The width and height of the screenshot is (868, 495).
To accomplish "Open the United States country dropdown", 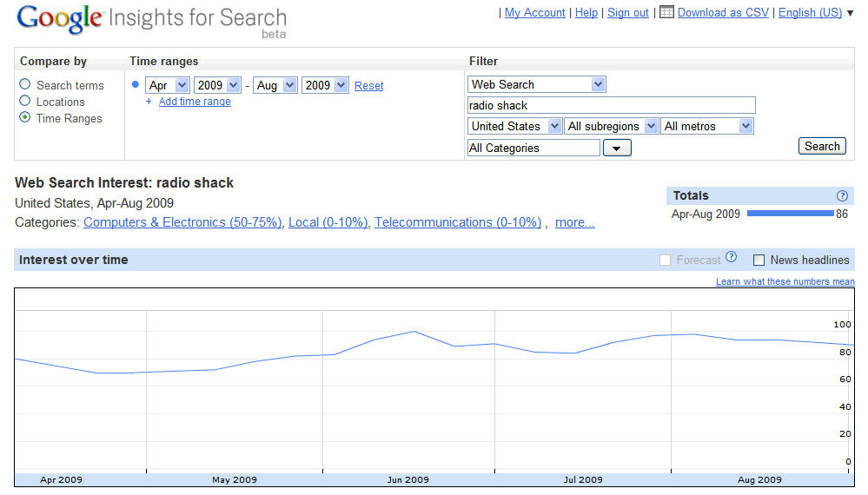I will click(515, 126).
